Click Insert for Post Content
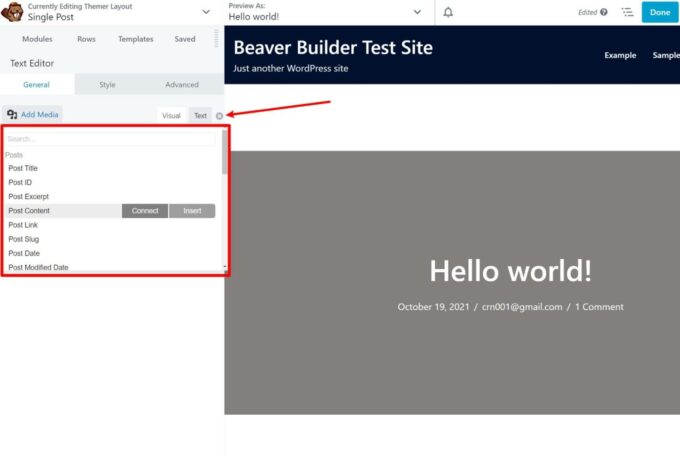The height and width of the screenshot is (456, 680). pyautogui.click(x=192, y=211)
